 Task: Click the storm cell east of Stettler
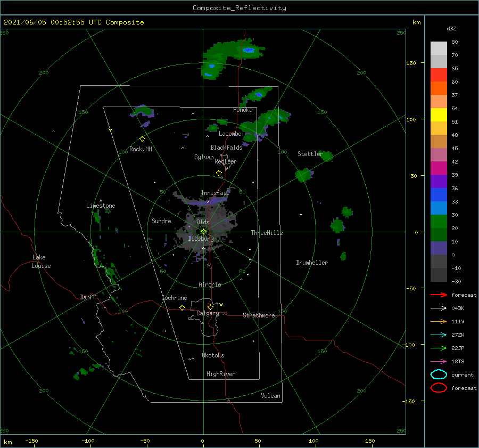click(x=326, y=156)
